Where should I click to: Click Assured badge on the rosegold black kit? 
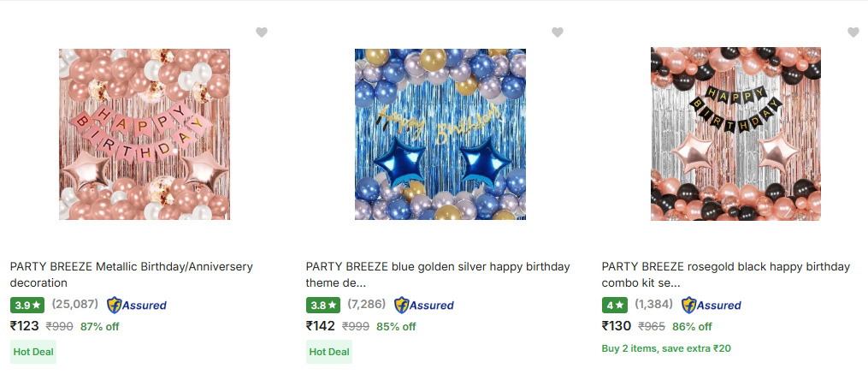[x=712, y=305]
